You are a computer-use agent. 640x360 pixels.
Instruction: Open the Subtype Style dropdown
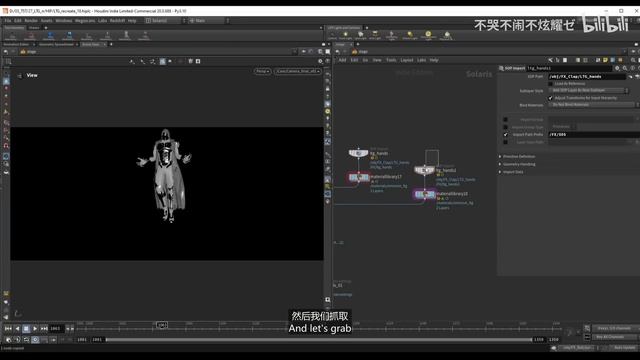pyautogui.click(x=588, y=91)
